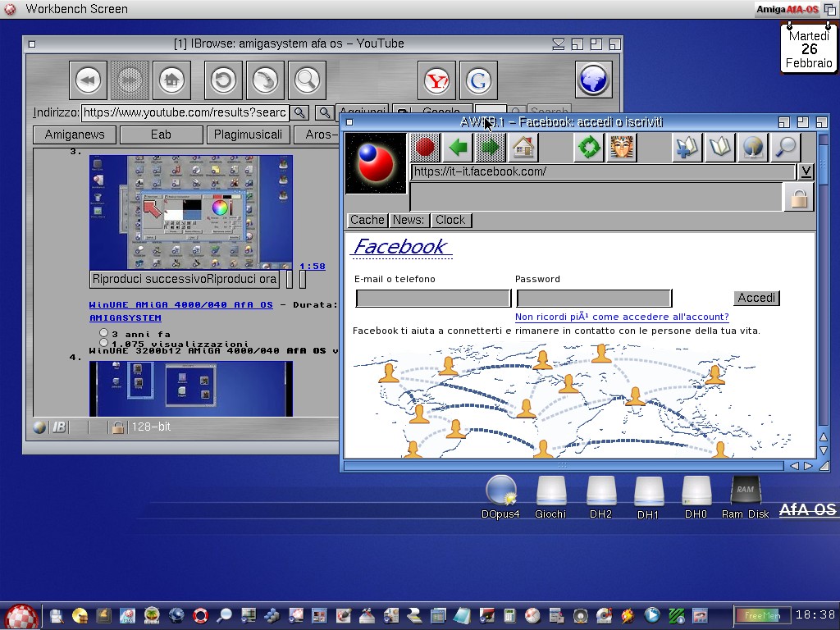Go to the IBrowse home page
The width and height of the screenshot is (840, 630).
coord(171,80)
